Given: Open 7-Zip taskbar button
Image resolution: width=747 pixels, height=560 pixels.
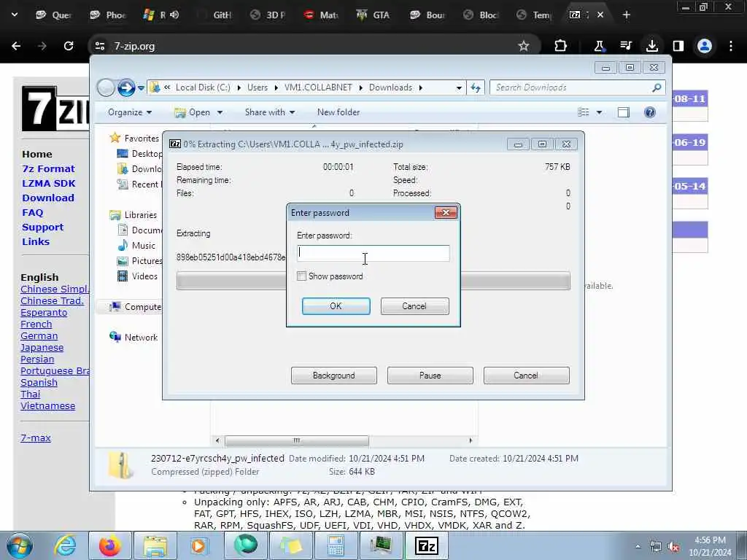Looking at the screenshot, I should click(x=426, y=545).
